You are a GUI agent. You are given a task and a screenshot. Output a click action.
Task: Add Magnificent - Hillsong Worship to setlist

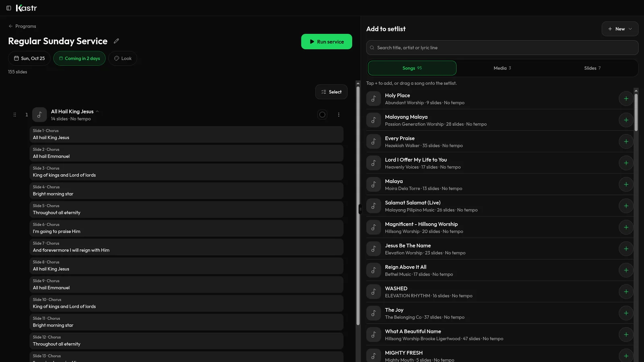tap(626, 227)
